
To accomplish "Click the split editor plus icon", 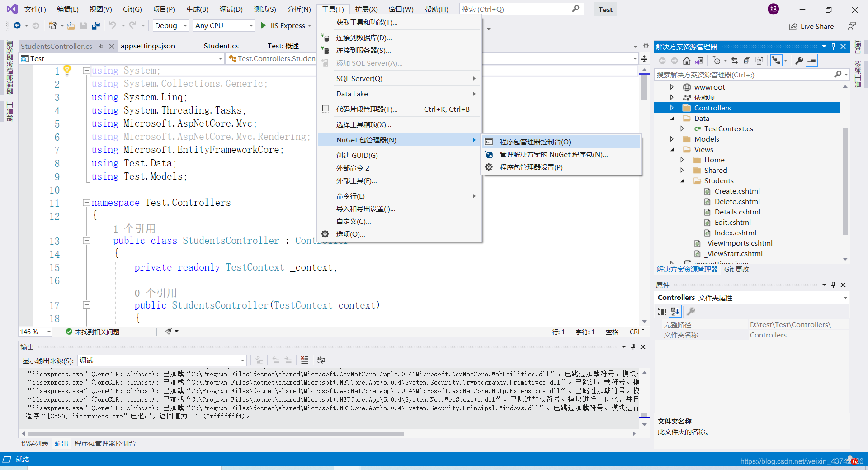I will click(x=645, y=59).
